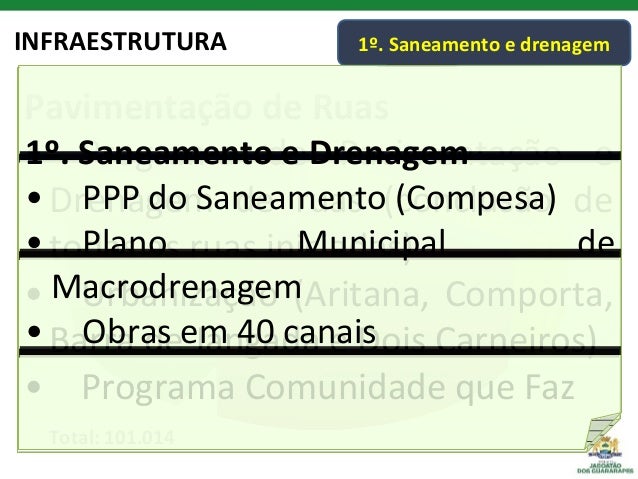Select the struck-through '1º. Saneamento e Drenagem' title
The height and width of the screenshot is (479, 638).
[x=247, y=153]
